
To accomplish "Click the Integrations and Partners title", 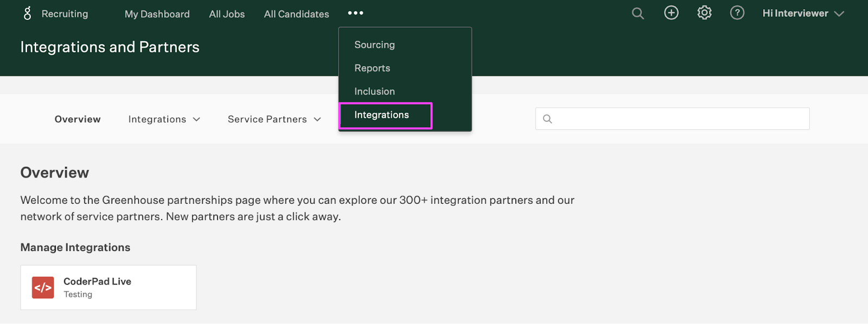I will 110,47.
